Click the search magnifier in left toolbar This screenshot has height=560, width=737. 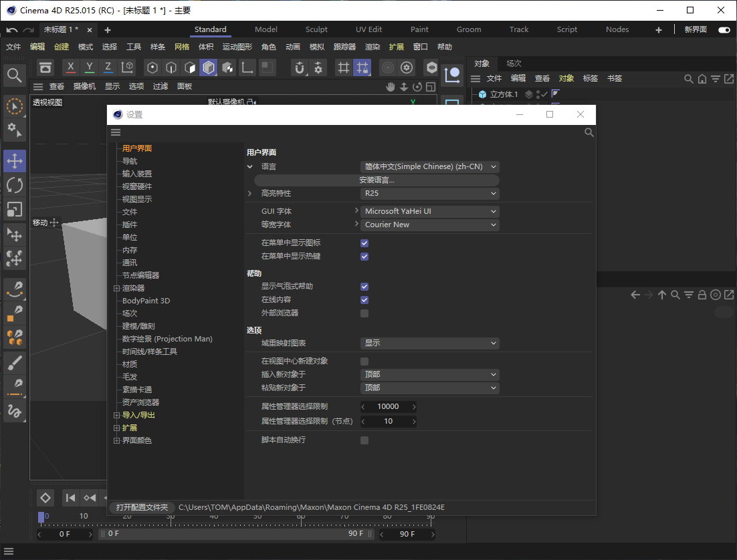coord(14,75)
